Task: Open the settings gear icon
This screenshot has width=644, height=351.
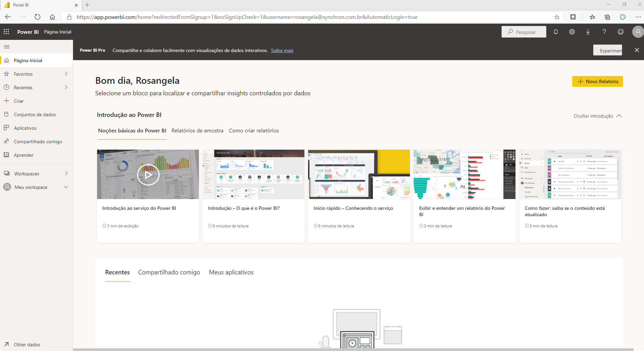Action: point(572,32)
